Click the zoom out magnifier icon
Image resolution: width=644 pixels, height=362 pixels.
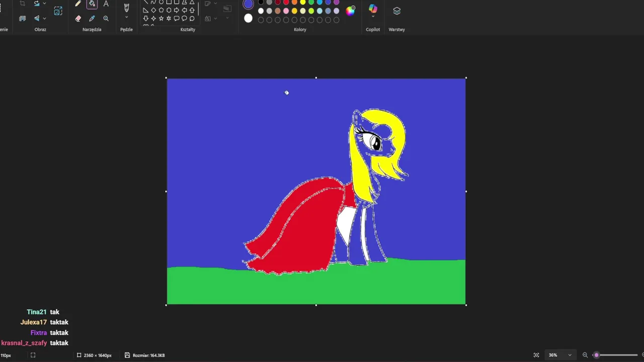tap(585, 355)
